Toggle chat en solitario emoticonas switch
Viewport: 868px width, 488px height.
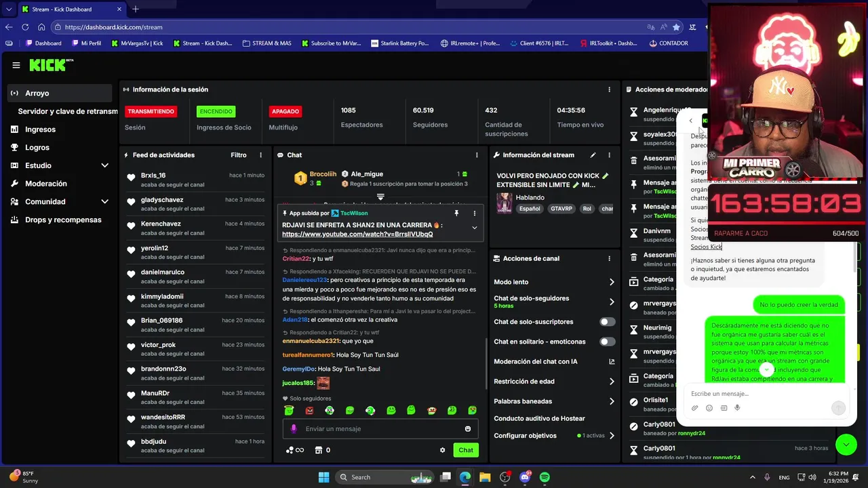pos(607,342)
